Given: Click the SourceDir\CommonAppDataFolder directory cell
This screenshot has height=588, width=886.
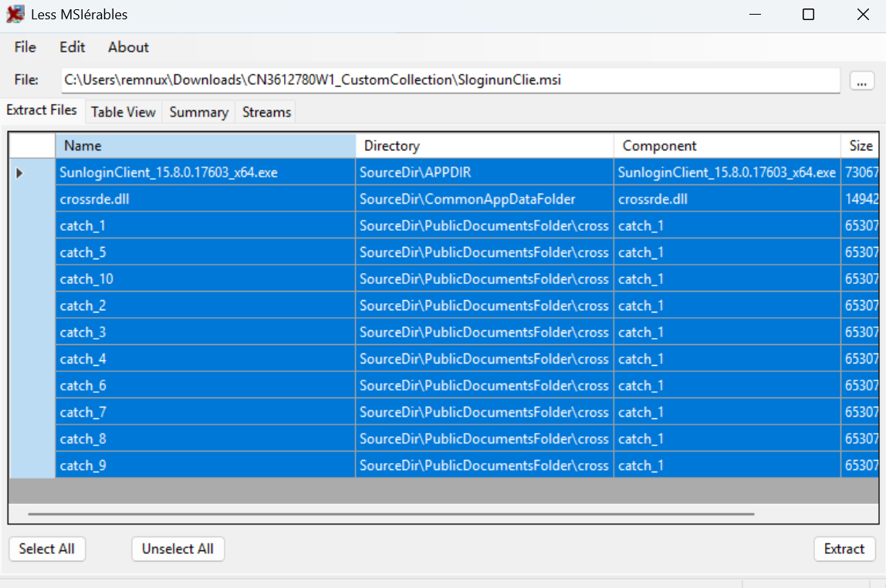Looking at the screenshot, I should pyautogui.click(x=485, y=199).
